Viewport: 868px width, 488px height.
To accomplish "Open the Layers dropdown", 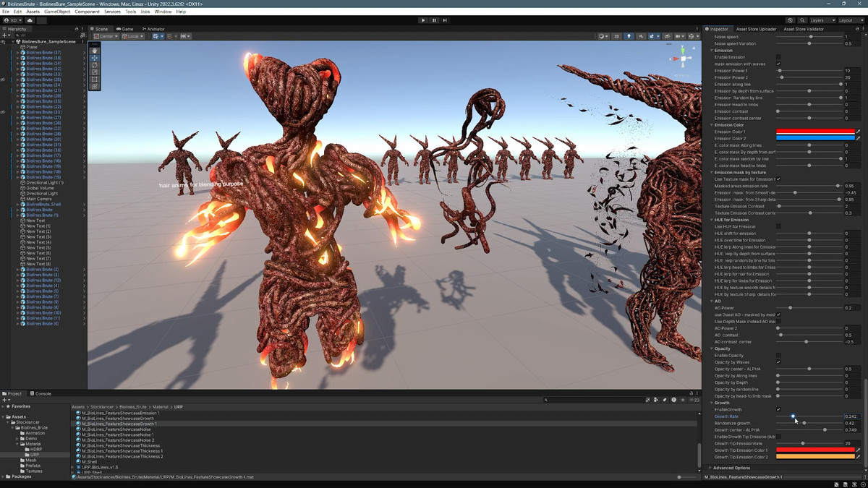I will (821, 20).
